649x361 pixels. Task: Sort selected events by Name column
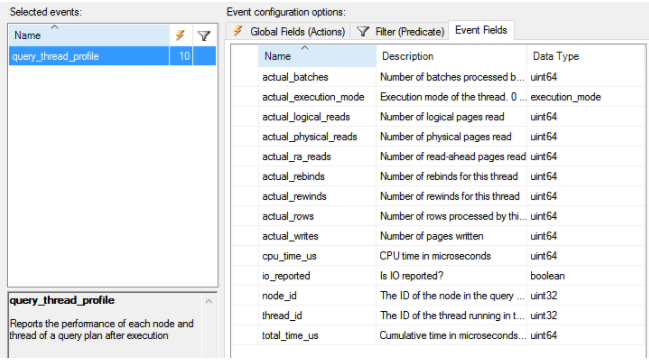click(89, 36)
